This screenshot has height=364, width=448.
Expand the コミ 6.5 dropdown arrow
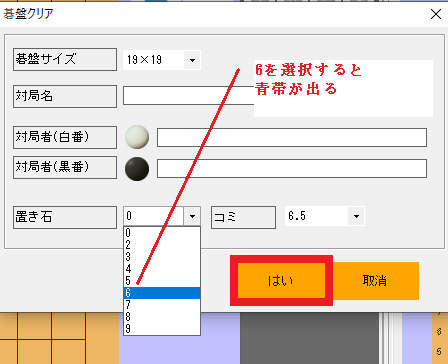[356, 216]
